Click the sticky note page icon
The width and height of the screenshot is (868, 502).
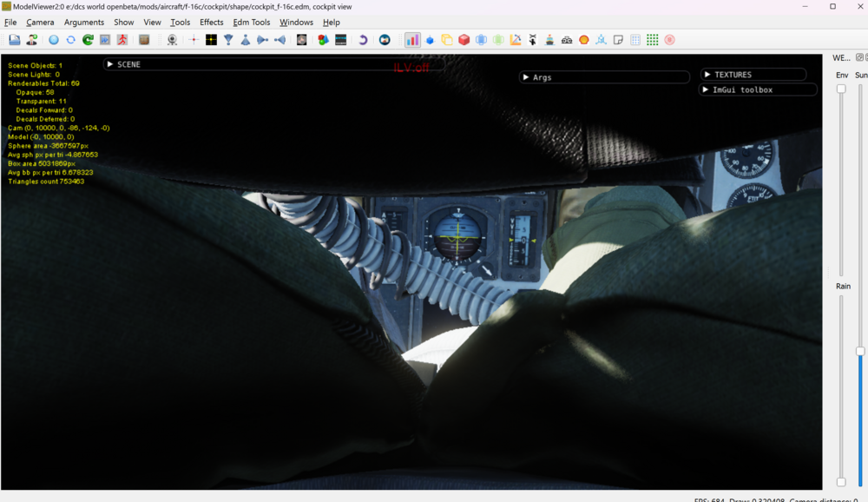[x=618, y=40]
